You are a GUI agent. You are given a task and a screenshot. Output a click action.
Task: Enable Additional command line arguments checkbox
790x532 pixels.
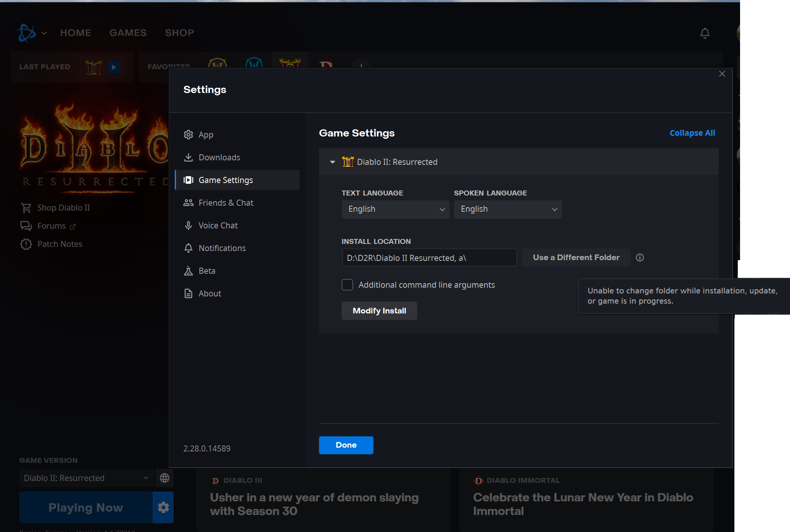347,285
